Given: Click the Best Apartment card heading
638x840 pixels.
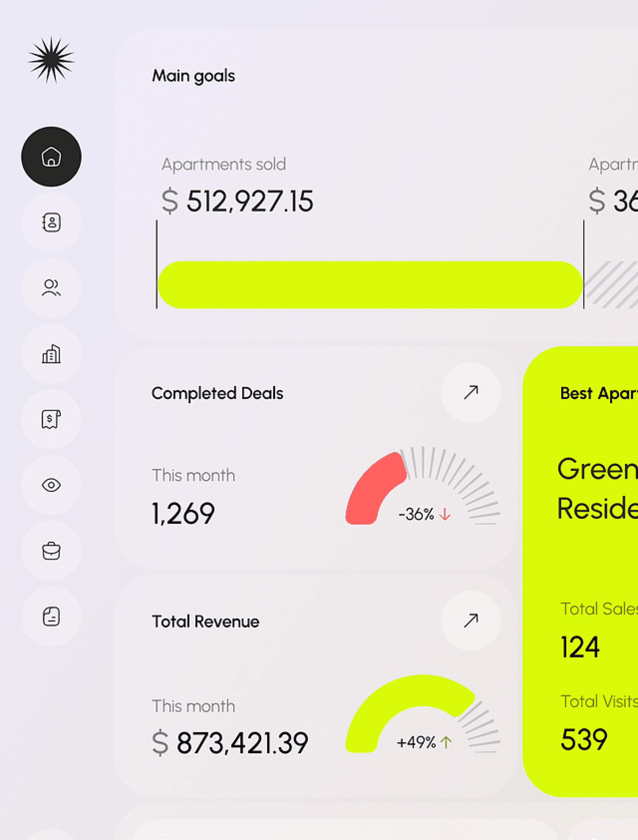Looking at the screenshot, I should (x=599, y=393).
